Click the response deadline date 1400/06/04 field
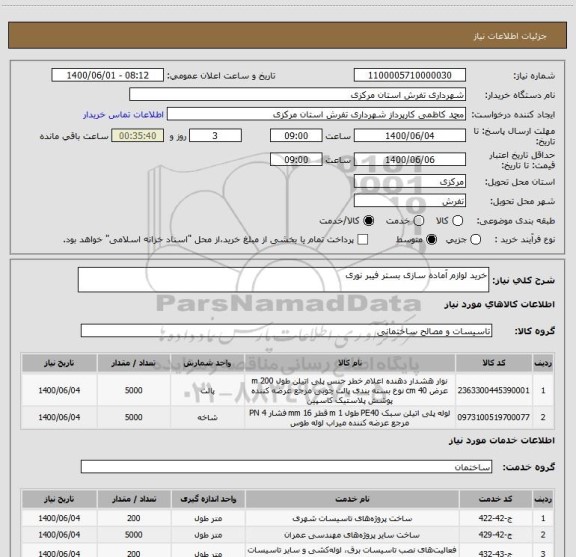The image size is (576, 557). (410, 136)
